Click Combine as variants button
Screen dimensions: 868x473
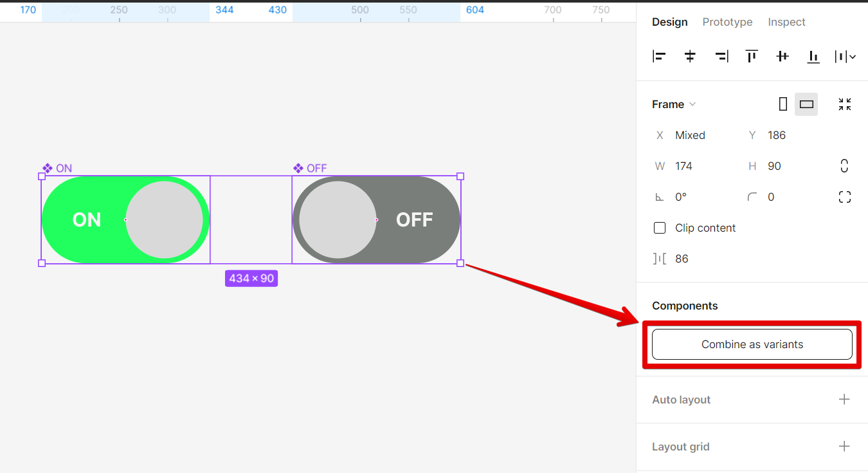[x=752, y=344]
